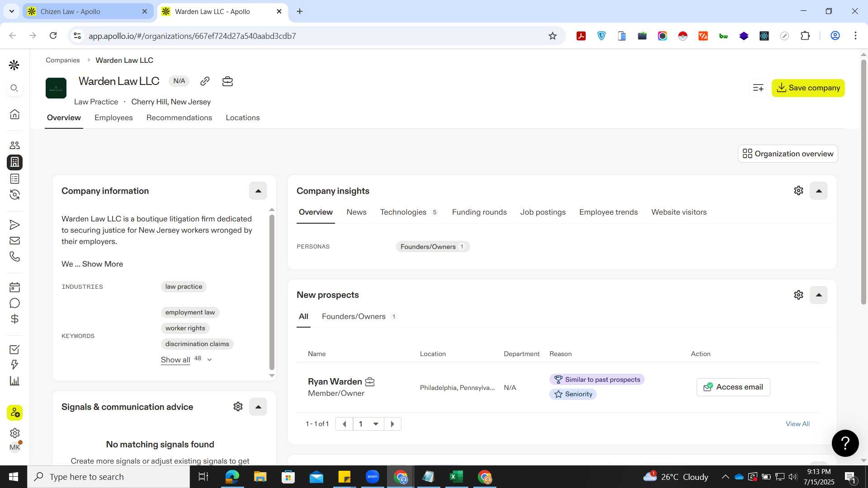The width and height of the screenshot is (868, 488).
Task: Open Settings gear in left sidebar
Action: click(14, 433)
